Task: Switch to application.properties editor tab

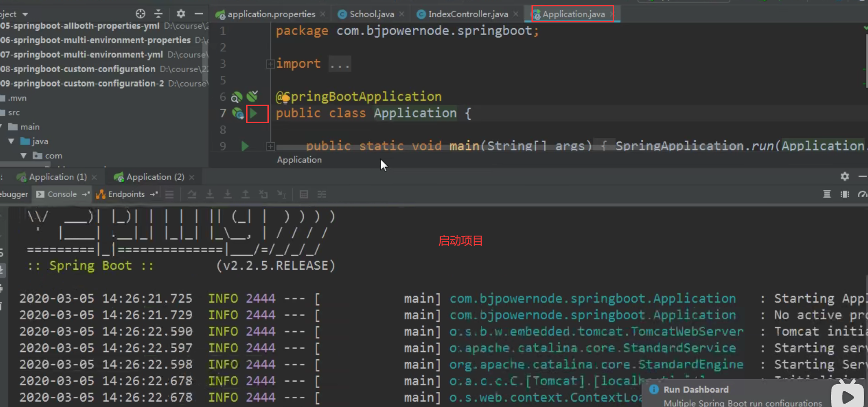Action: click(x=271, y=14)
